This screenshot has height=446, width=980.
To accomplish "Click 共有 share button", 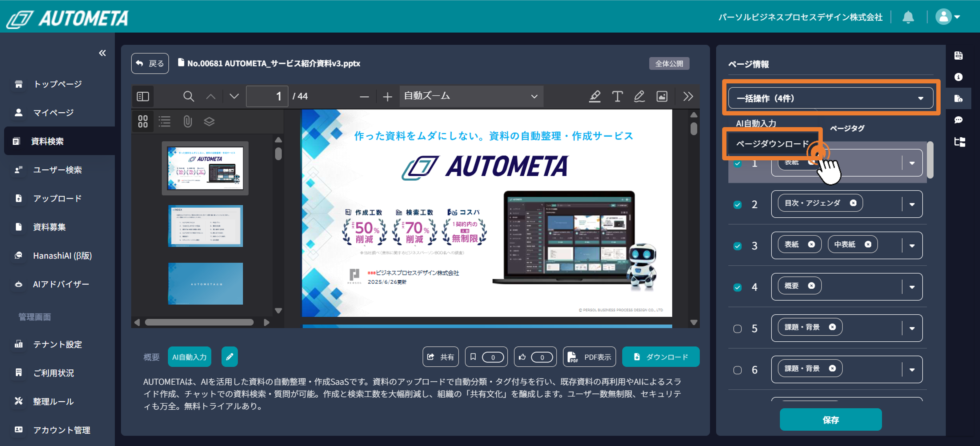I will click(x=440, y=357).
